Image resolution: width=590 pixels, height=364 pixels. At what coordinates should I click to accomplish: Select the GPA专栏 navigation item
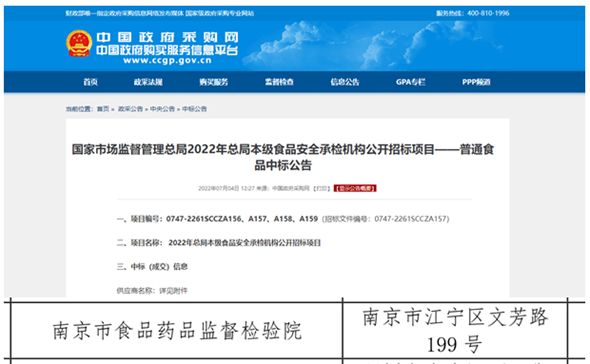tap(411, 82)
